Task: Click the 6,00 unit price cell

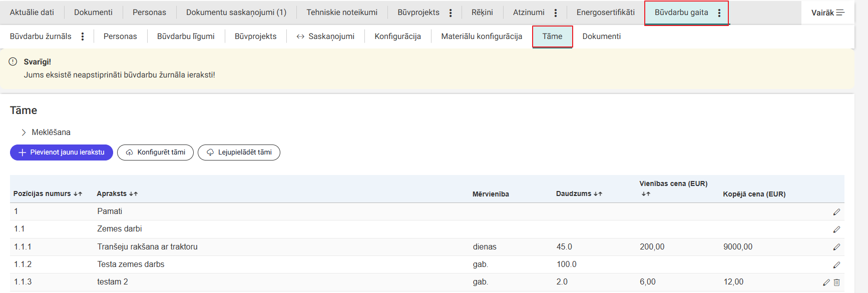Action: pos(647,282)
